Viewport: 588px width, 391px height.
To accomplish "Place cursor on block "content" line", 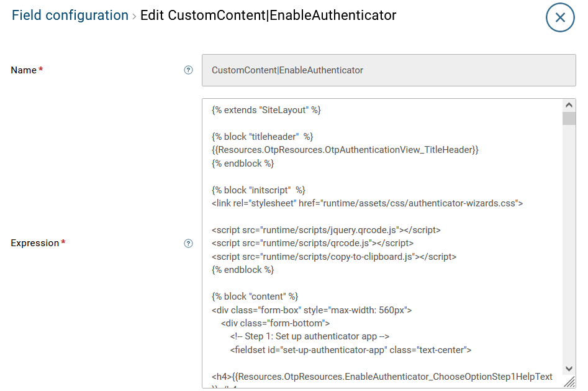I will point(255,297).
